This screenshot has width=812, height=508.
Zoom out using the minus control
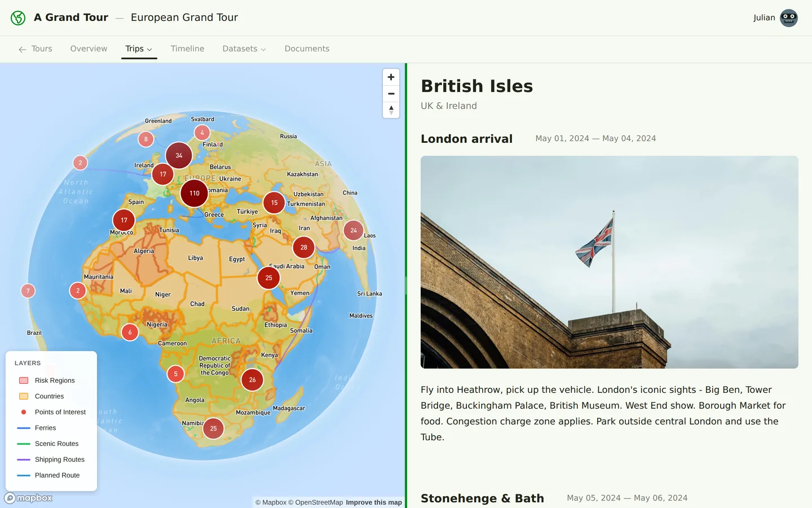click(391, 94)
